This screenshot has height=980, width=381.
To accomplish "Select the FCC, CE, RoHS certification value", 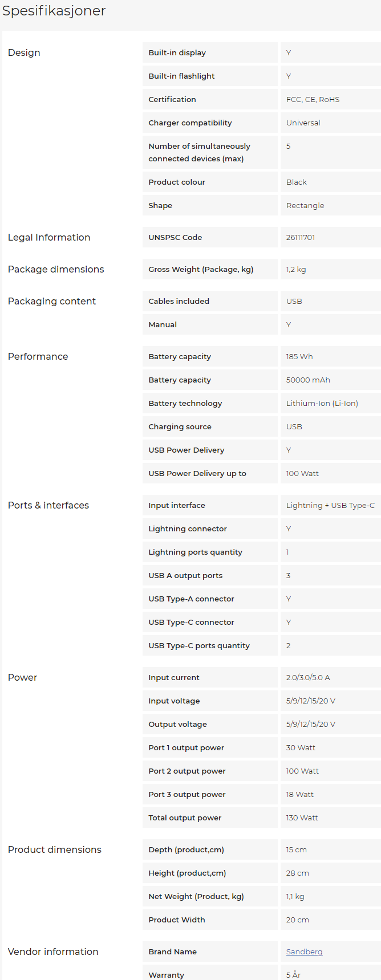I will click(313, 99).
